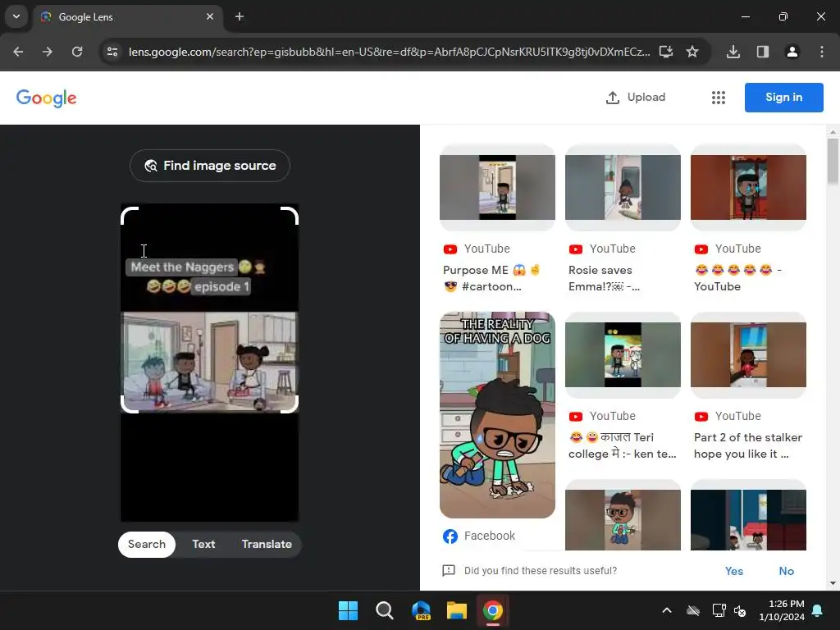Click Chrome icon in taskbar

coord(493,610)
